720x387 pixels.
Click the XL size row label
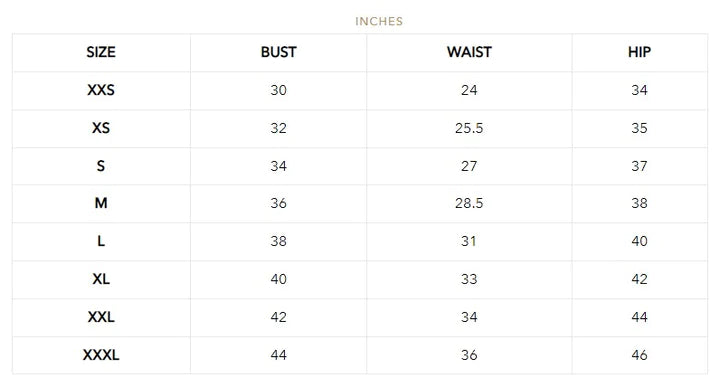101,279
